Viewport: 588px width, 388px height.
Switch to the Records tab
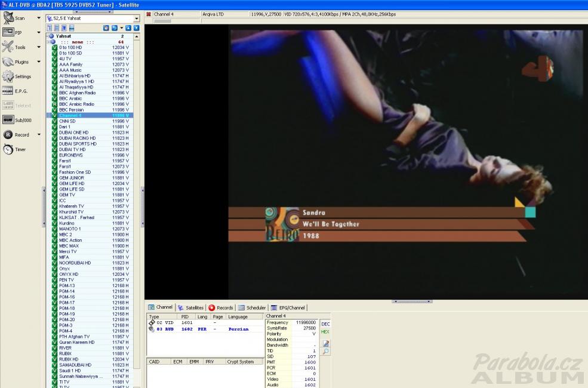click(221, 308)
